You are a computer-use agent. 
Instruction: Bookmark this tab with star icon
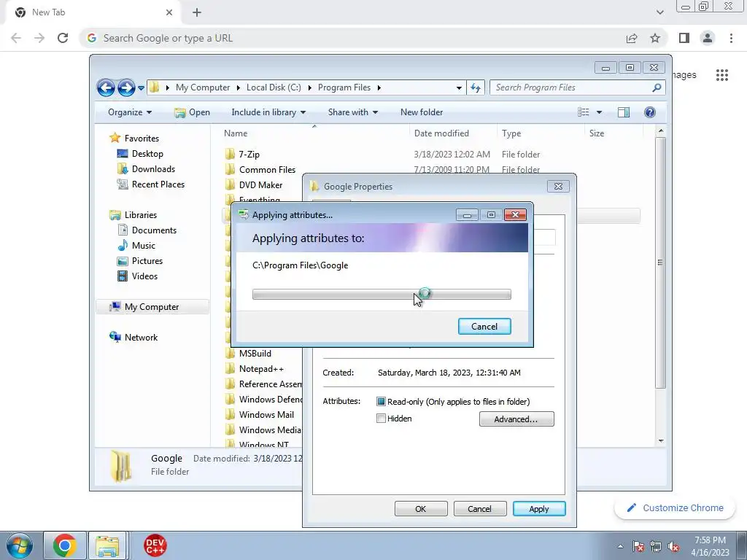[656, 38]
